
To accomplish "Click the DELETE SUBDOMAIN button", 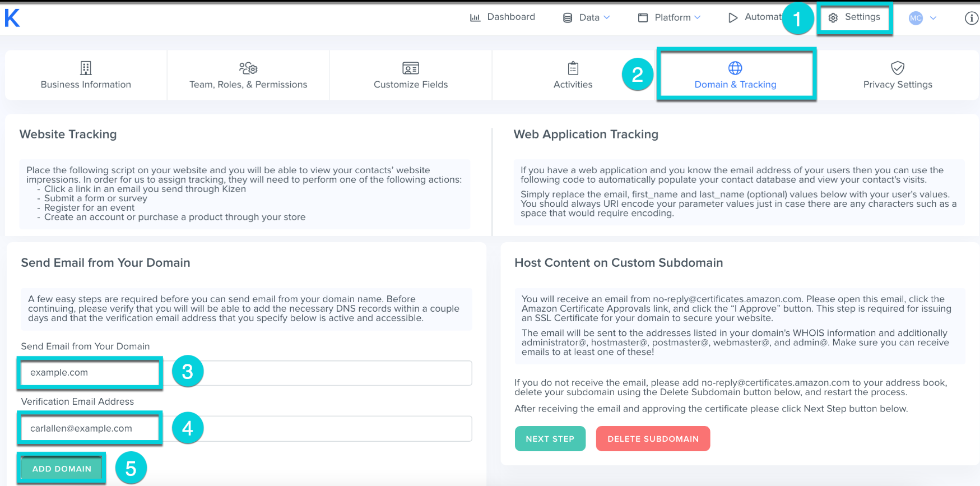I will tap(653, 439).
